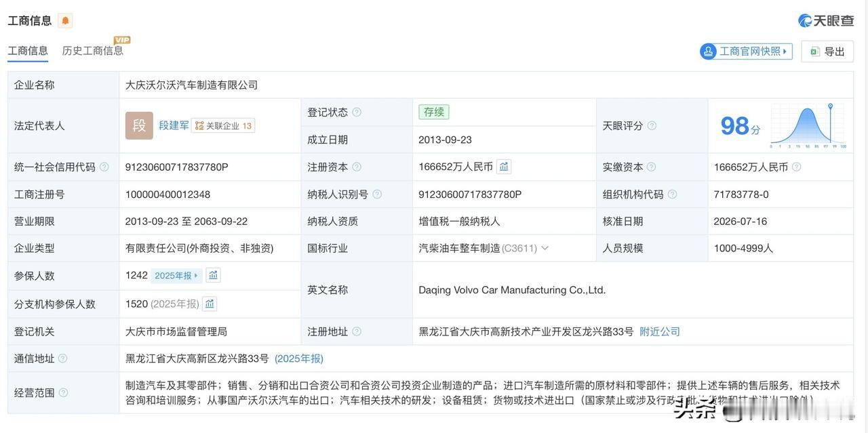Image resolution: width=868 pixels, height=433 pixels.
Task: Click help icon beside 注册地址
Action: (357, 331)
